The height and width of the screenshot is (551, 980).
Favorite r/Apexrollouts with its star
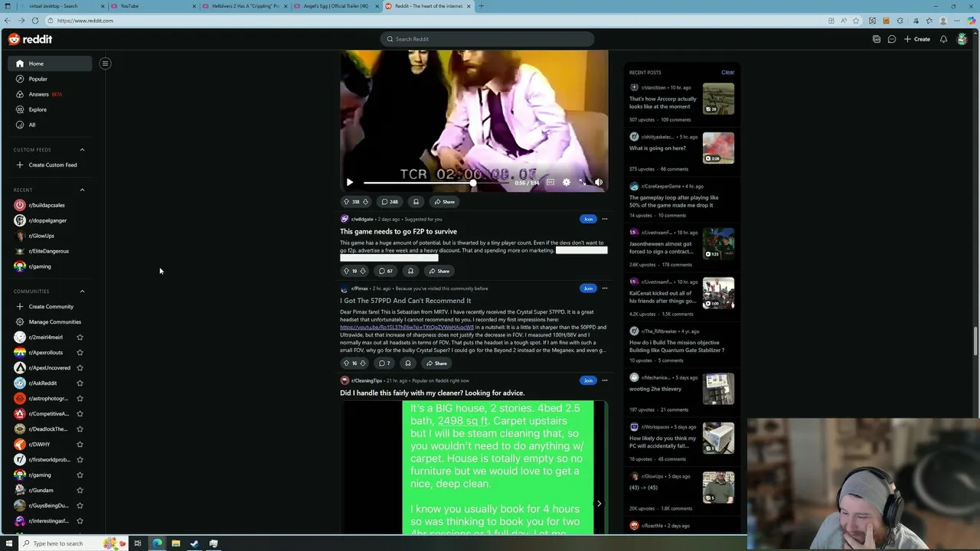click(80, 353)
